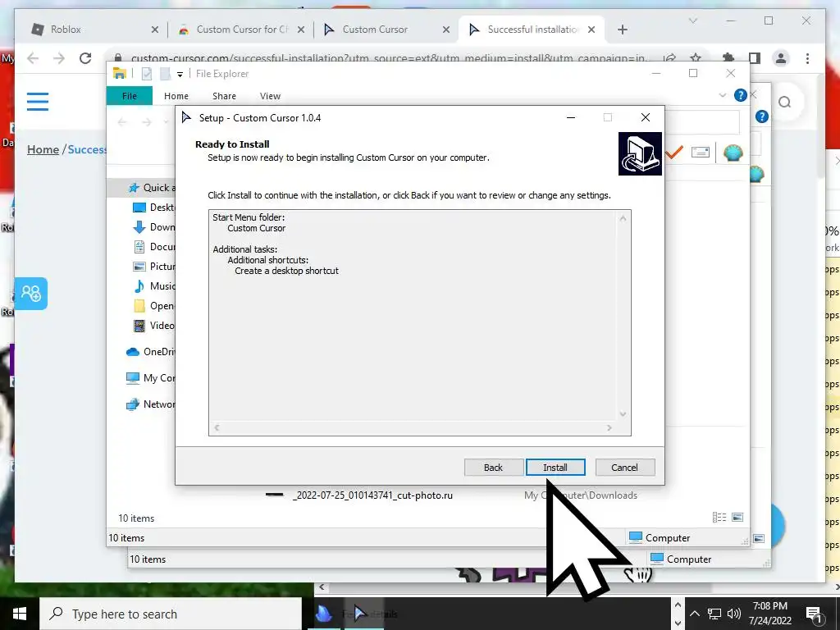This screenshot has height=630, width=840.
Task: Click the File Explorer properties quick-access icon
Action: pos(146,74)
